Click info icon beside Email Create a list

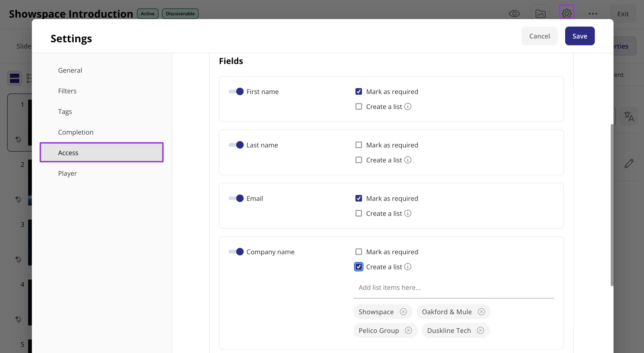coord(408,214)
